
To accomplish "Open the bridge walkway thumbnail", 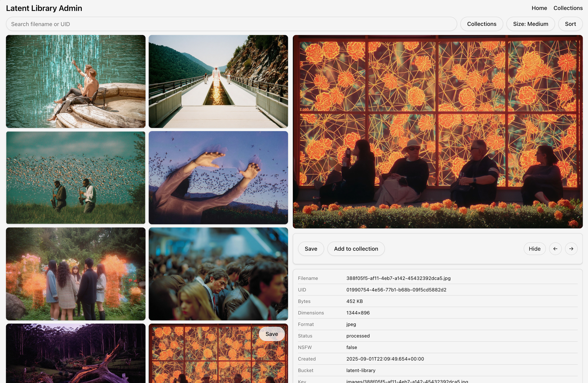I will 218,81.
